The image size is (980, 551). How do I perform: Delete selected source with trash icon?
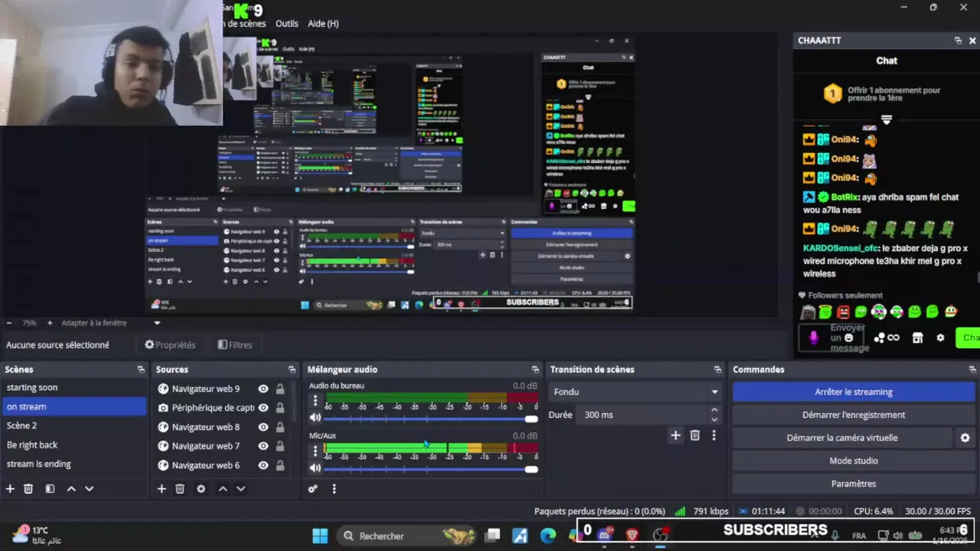[x=180, y=488]
